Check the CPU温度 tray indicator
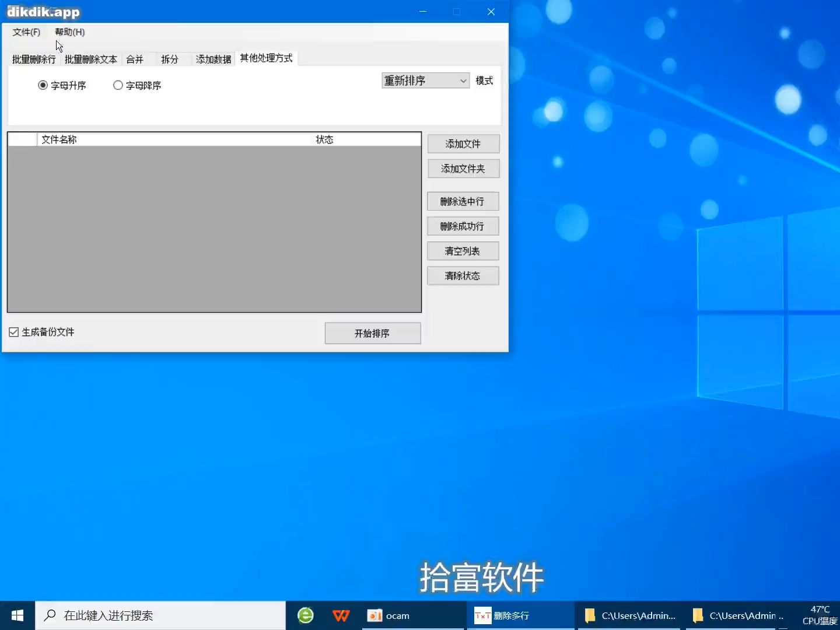The image size is (840, 630). coord(819,615)
